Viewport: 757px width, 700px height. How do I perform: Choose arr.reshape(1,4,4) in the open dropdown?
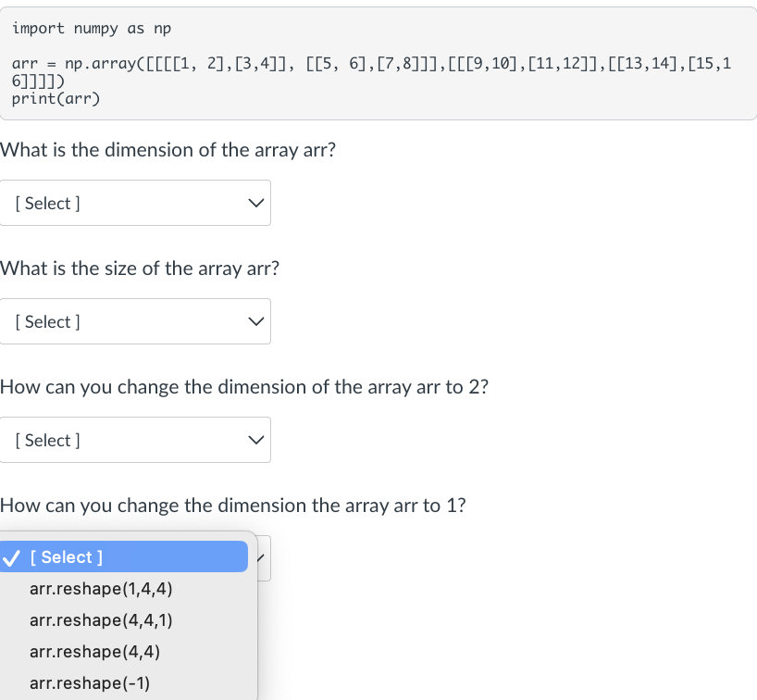101,589
